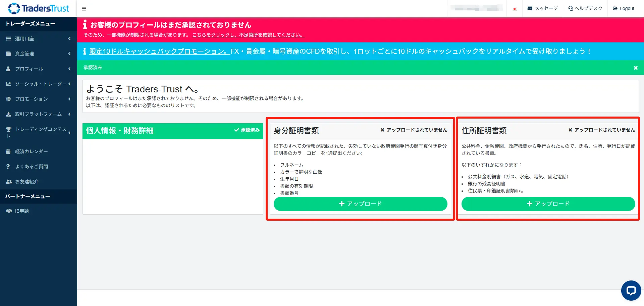Open the 限定10ドルキャッシュバックプロモーション link

[159, 51]
